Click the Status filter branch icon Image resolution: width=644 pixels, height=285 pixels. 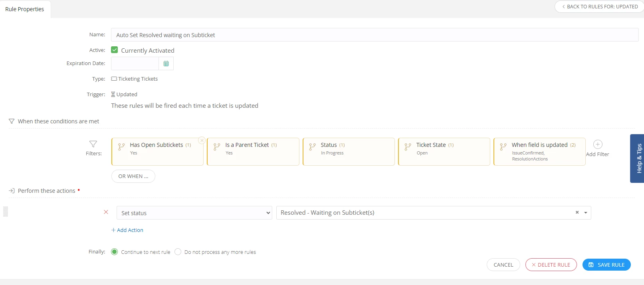(x=312, y=147)
